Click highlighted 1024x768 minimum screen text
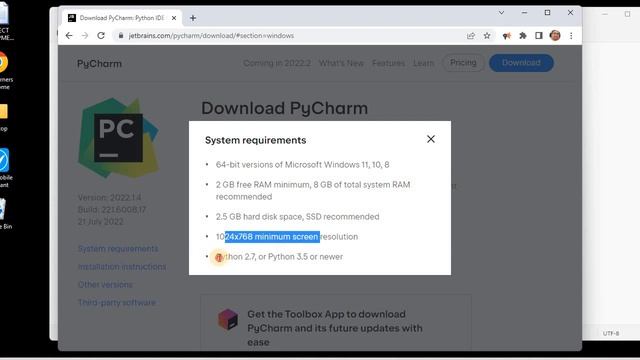Image resolution: width=640 pixels, height=360 pixels. click(x=272, y=237)
